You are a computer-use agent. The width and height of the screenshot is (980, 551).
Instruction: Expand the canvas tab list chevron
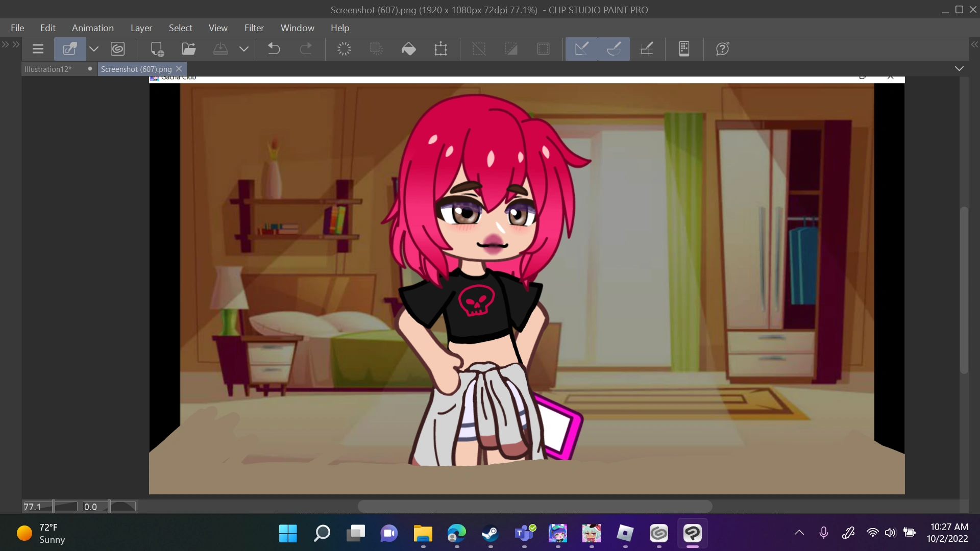tap(959, 68)
